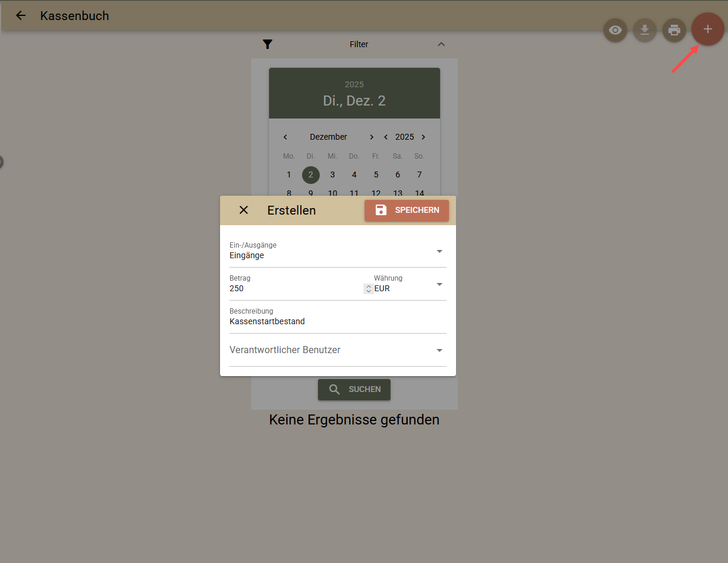Click the Beschreibung text field
Image resolution: width=728 pixels, height=563 pixels.
[x=337, y=317]
